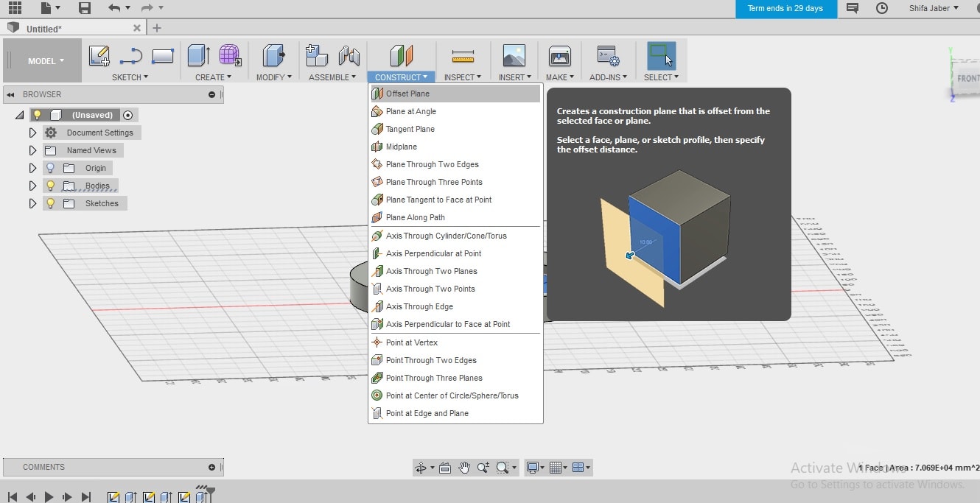The height and width of the screenshot is (503, 980).
Task: Click the 3D Print icon
Action: [x=560, y=56]
